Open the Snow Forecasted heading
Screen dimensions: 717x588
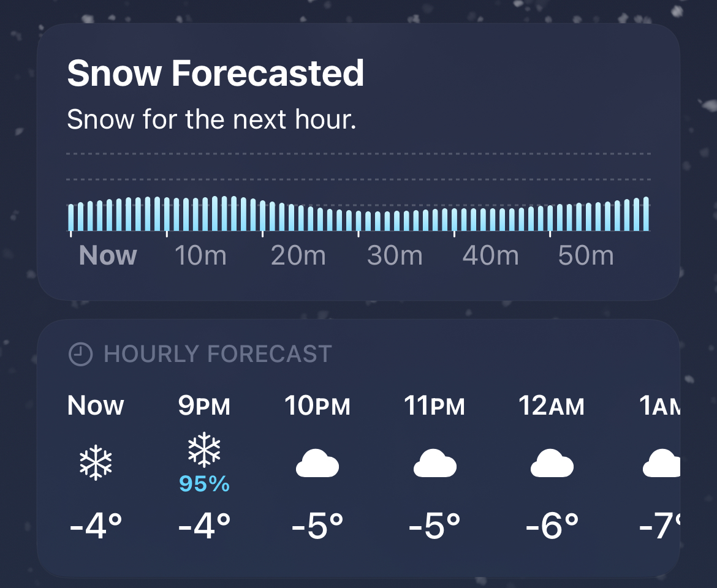click(215, 73)
